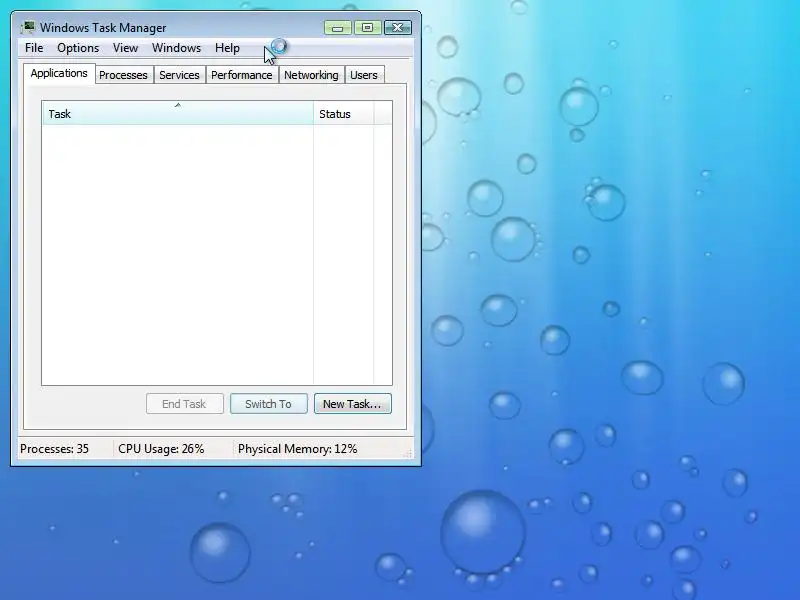The height and width of the screenshot is (600, 800).
Task: Switch to the Performance tab
Action: [x=242, y=75]
